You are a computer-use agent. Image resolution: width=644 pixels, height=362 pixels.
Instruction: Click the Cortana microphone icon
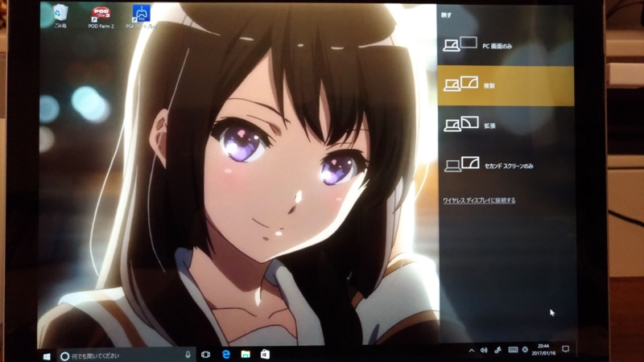188,355
